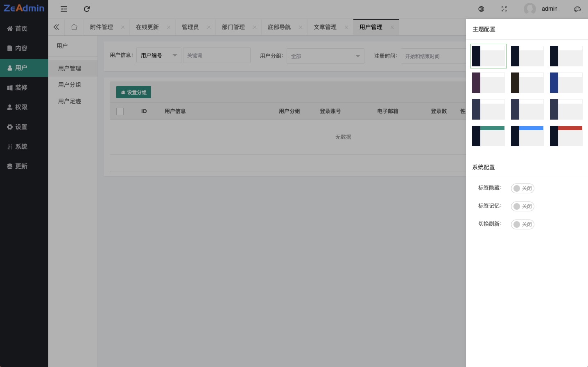Switch to the 部门管理 tab

(233, 27)
